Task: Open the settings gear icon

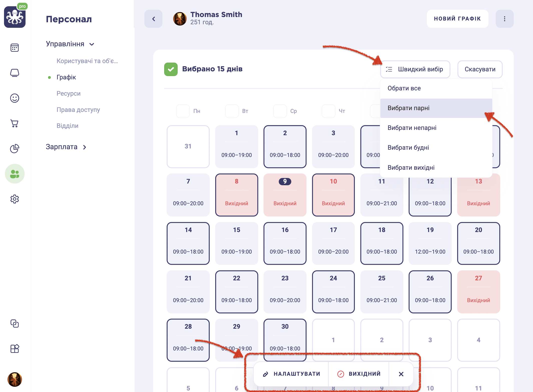Action: (x=15, y=199)
